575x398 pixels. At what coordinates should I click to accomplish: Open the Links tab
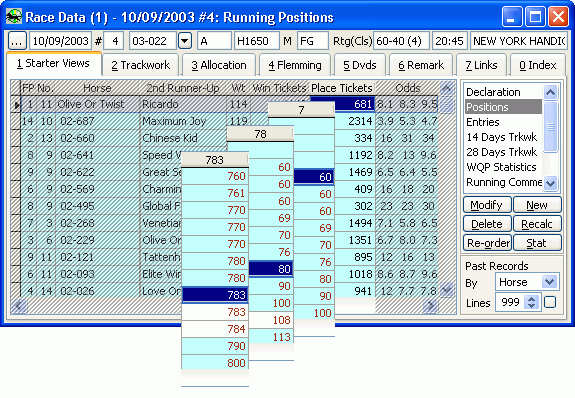(x=481, y=65)
